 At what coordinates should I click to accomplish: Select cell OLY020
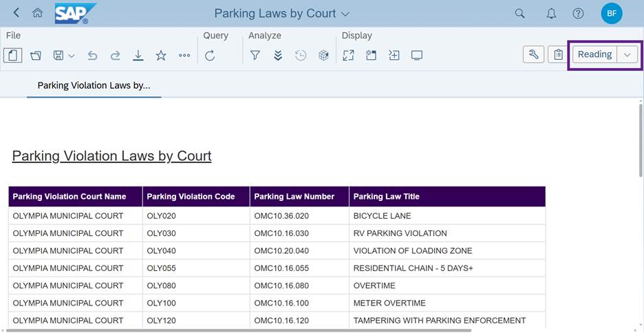(x=196, y=215)
